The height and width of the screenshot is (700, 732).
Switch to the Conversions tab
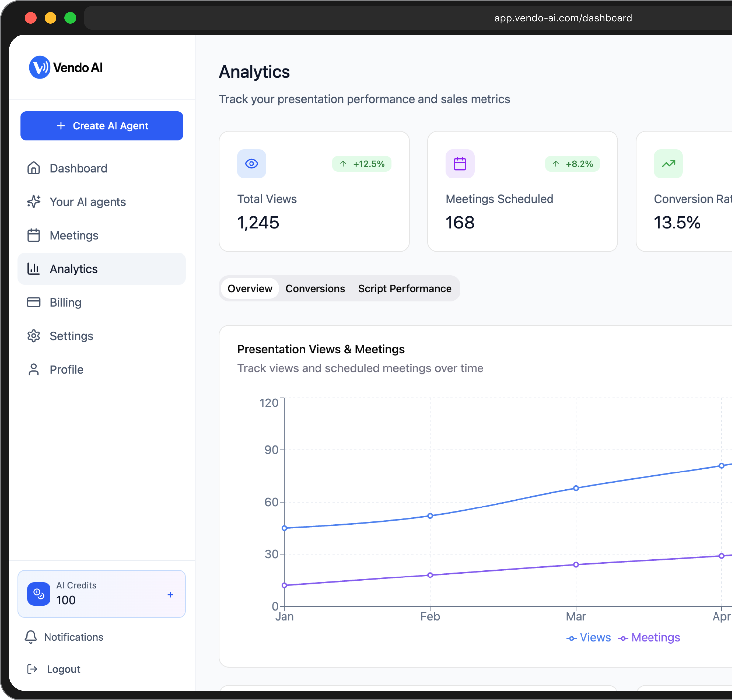pyautogui.click(x=315, y=289)
